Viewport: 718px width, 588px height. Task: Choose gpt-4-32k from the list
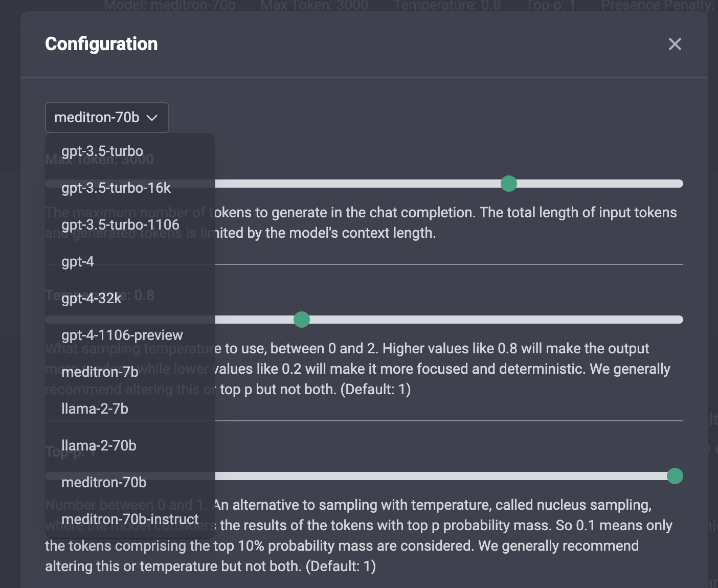point(130,299)
